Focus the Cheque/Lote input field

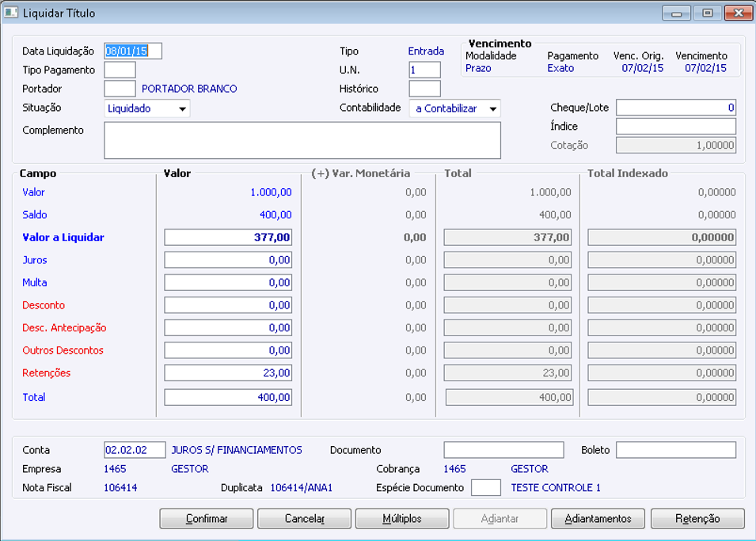(675, 108)
